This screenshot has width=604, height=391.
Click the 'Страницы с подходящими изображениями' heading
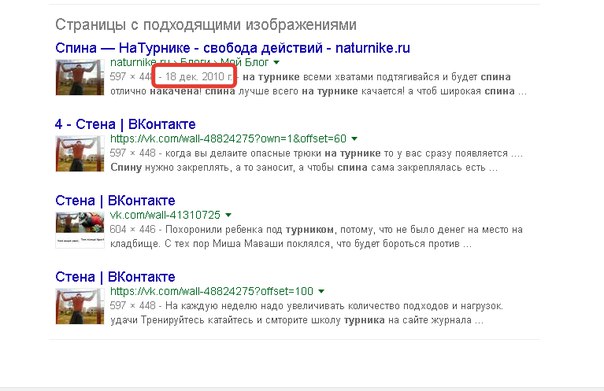tap(206, 25)
